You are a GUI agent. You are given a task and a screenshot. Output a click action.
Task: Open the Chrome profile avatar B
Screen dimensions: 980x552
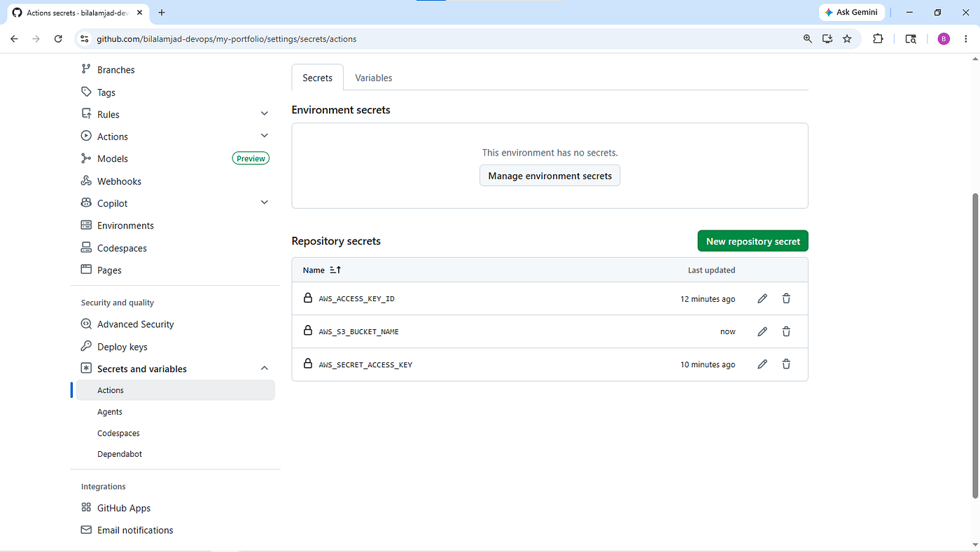tap(944, 39)
